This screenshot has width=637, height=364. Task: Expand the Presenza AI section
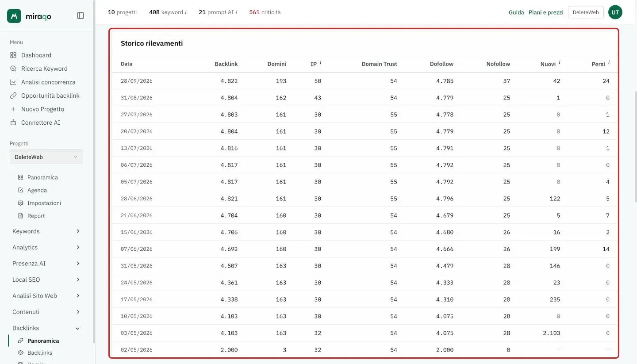(x=46, y=264)
